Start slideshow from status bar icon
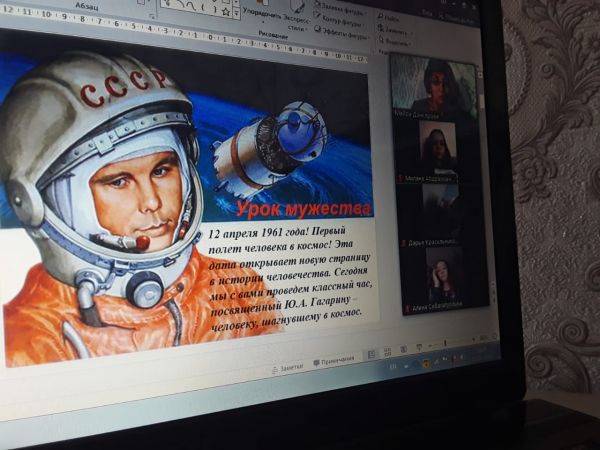Image resolution: width=600 pixels, height=450 pixels. point(418,345)
